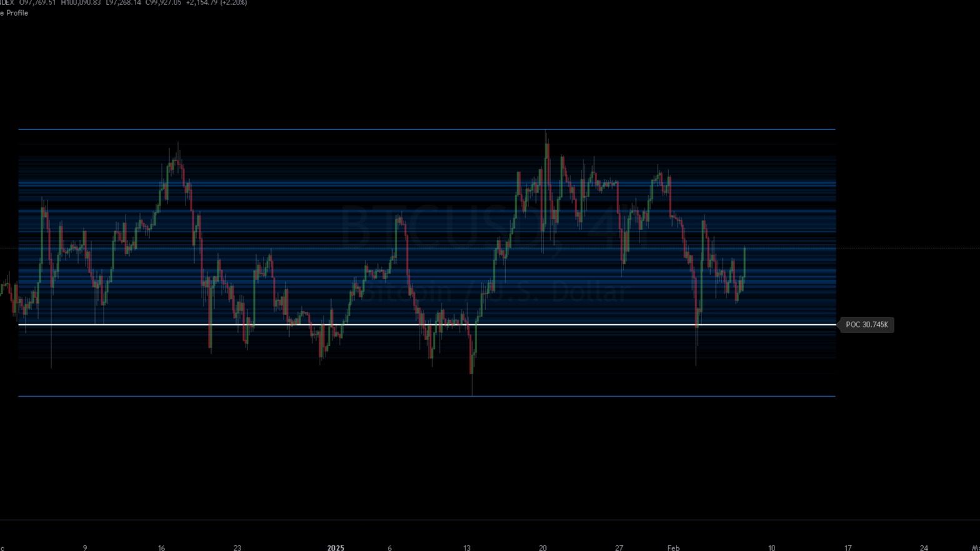
Task: Click the '9' date label on time axis
Action: click(85, 548)
